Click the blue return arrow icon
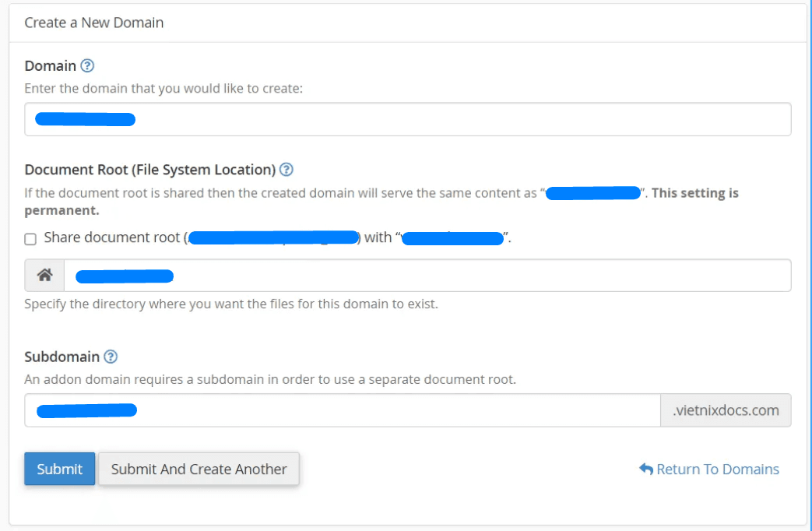Viewport: 812px width, 531px height. click(x=645, y=469)
